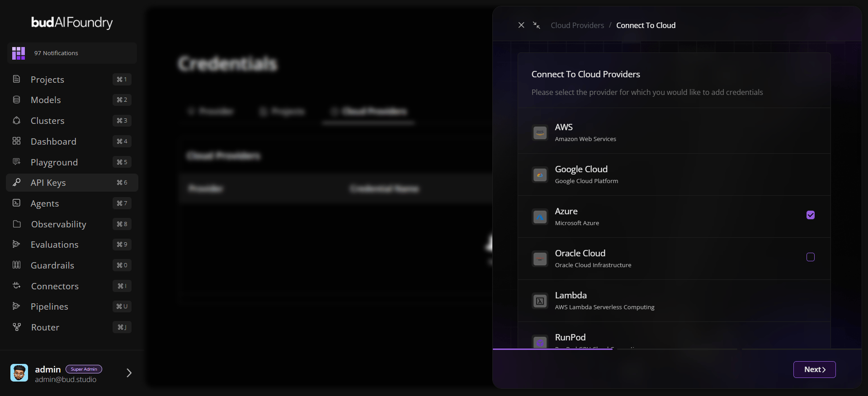Image resolution: width=868 pixels, height=396 pixels.
Task: Click the Connect To Cloud Providers heading
Action: pyautogui.click(x=586, y=74)
